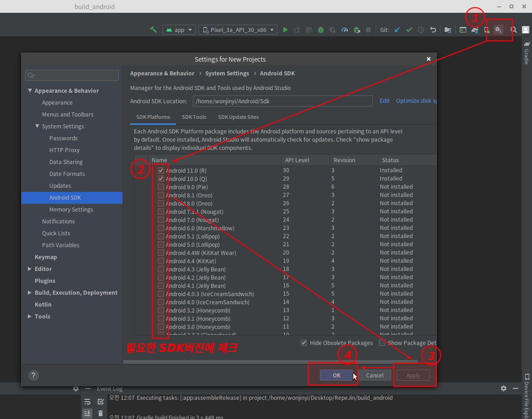Click the Run Anything terminal icon
Screen dimensions: 532x419
point(463,30)
